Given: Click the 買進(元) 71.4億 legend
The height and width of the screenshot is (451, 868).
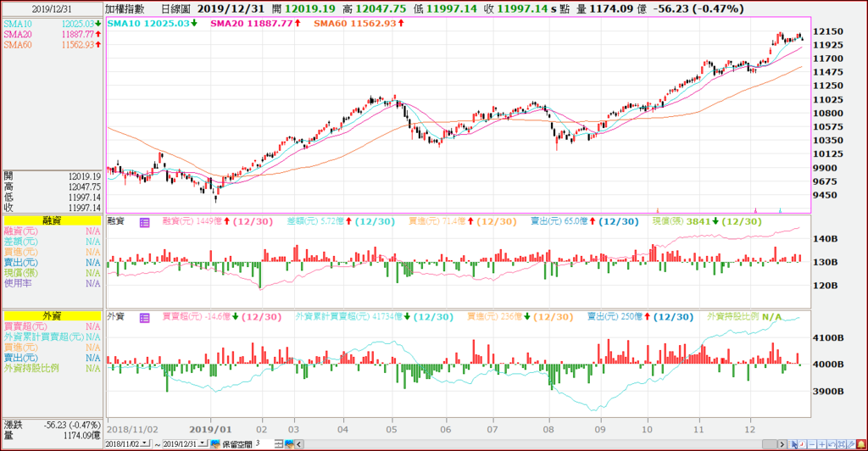Looking at the screenshot, I should [x=462, y=221].
